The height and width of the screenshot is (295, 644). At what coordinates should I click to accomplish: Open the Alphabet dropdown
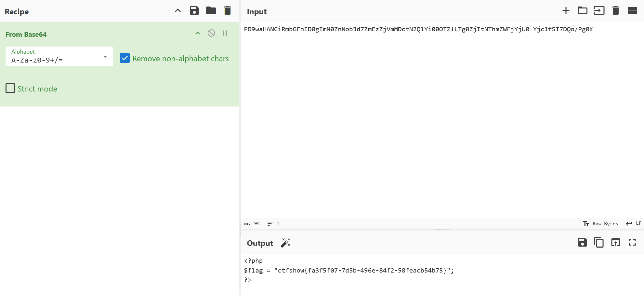click(x=59, y=56)
